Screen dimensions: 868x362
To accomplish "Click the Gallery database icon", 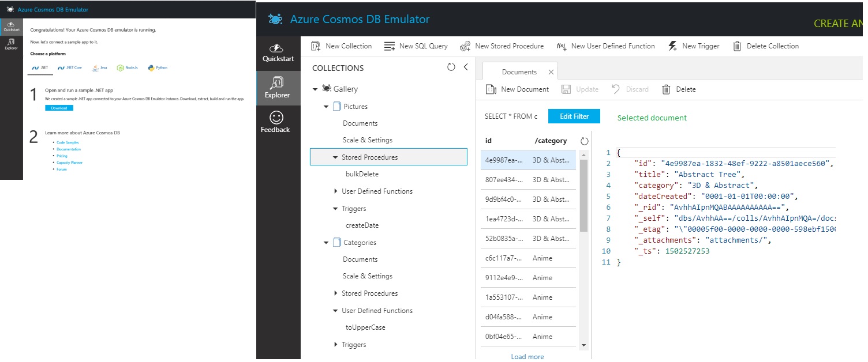I will click(x=327, y=89).
